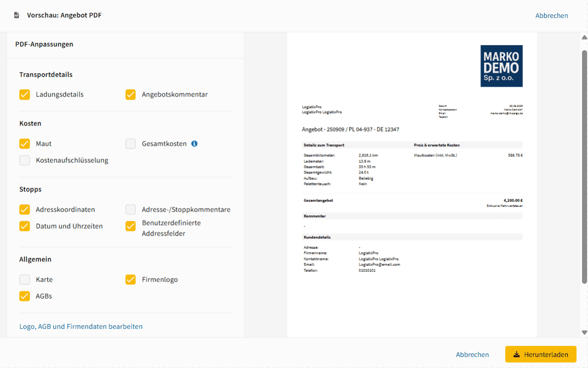Enable the Kostenaufschlüsselung option
Image resolution: width=588 pixels, height=368 pixels.
(x=24, y=160)
